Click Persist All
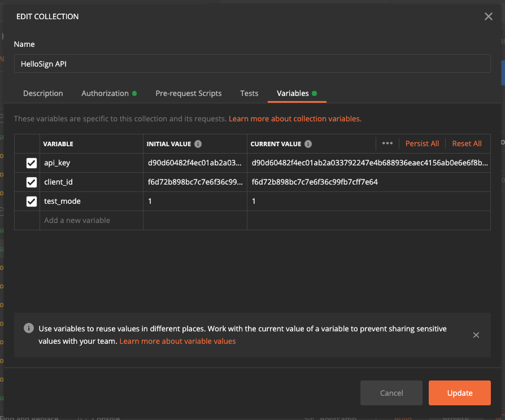505x420 pixels. [x=422, y=143]
